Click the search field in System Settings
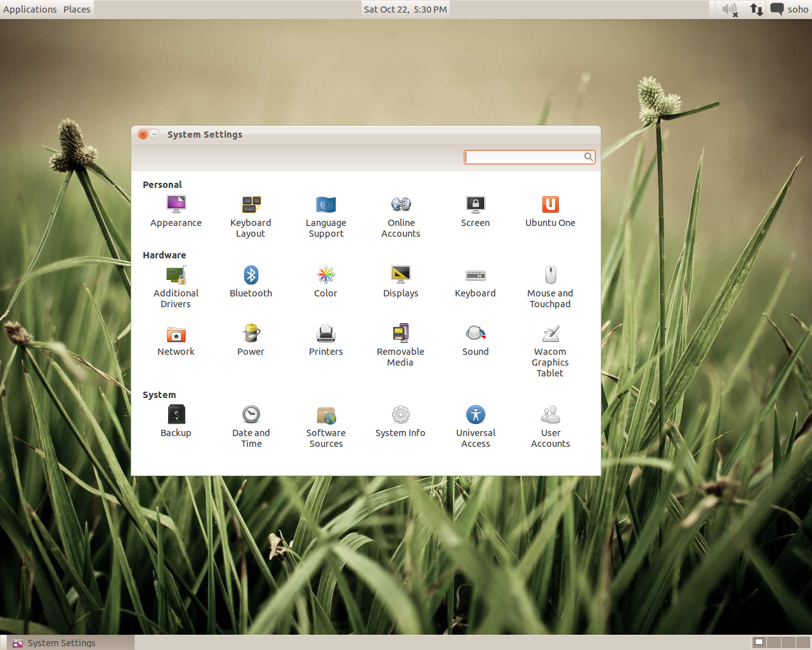The width and height of the screenshot is (812, 650). click(x=527, y=157)
